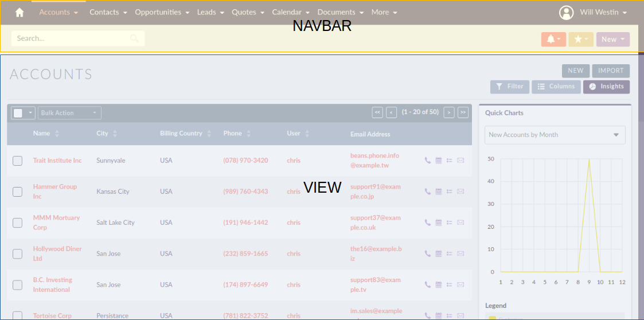Schedule meeting for Hollywood Diner Ltd

click(438, 253)
